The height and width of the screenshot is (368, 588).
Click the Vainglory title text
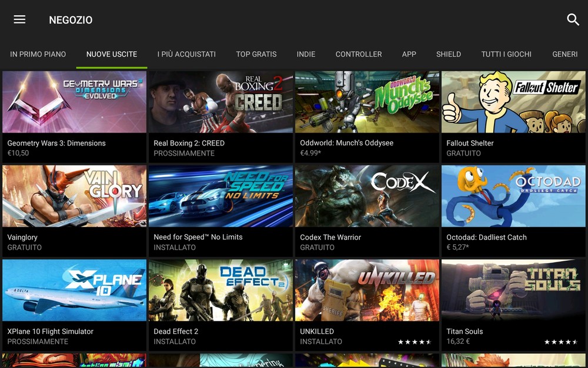click(x=22, y=237)
